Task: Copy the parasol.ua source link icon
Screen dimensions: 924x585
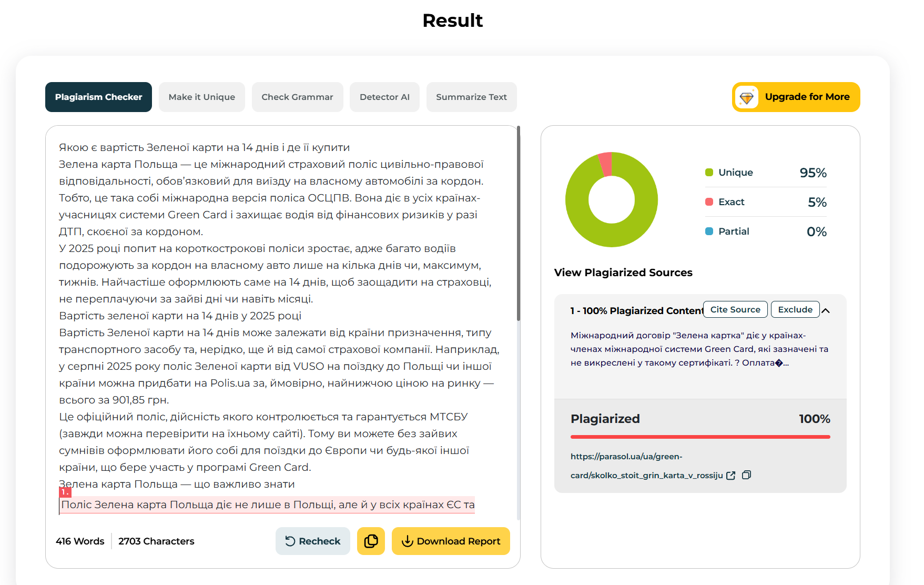Action: (x=746, y=475)
